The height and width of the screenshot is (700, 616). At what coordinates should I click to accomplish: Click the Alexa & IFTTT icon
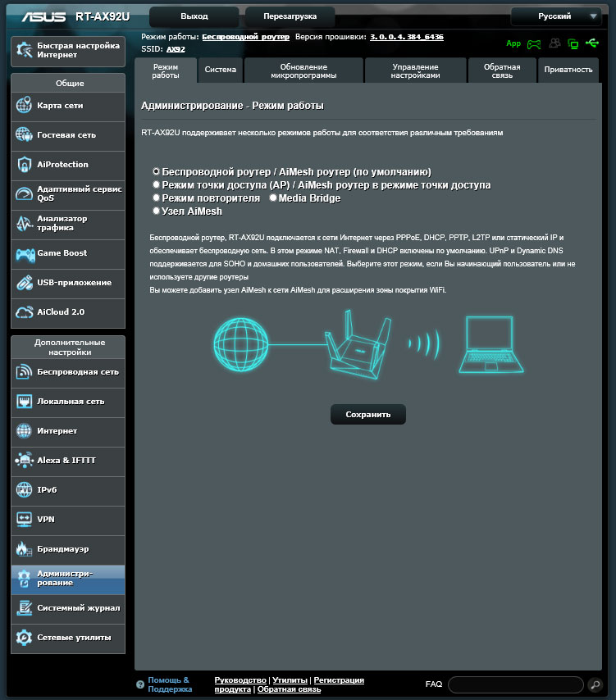[24, 461]
